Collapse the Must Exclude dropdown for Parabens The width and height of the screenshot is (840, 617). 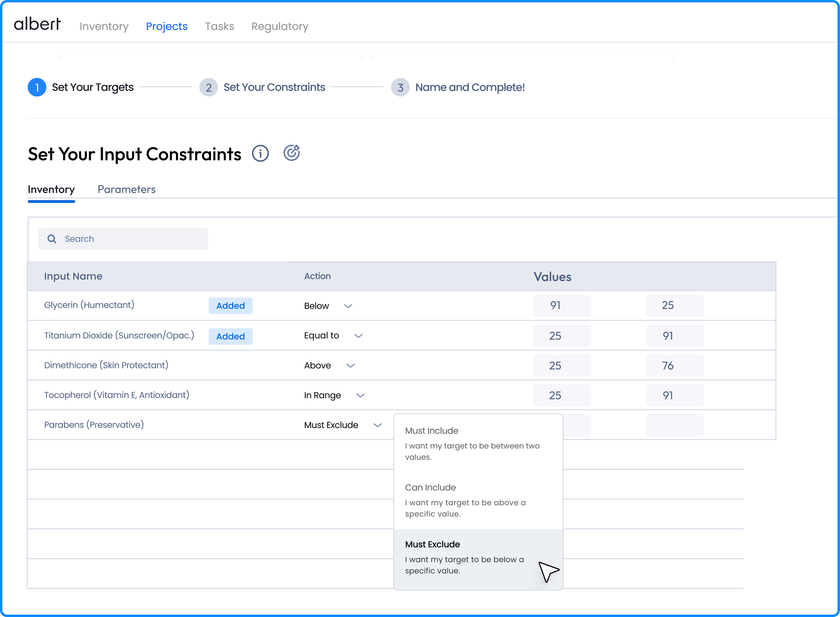pyautogui.click(x=377, y=425)
